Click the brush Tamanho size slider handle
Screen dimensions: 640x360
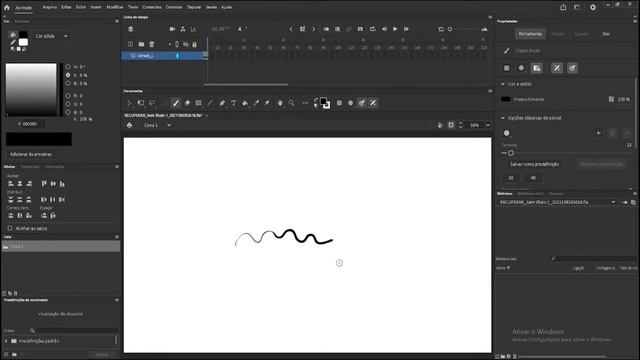[511, 153]
